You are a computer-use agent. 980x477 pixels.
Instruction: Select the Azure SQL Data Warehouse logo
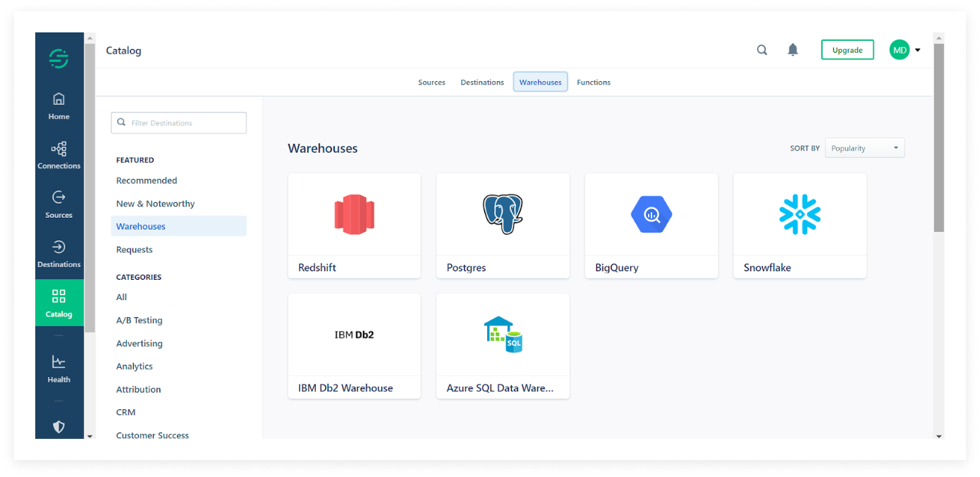503,335
